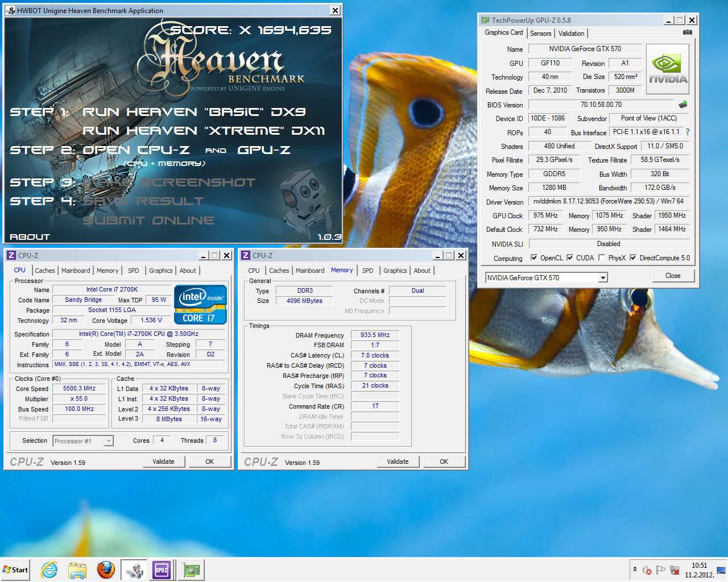Image resolution: width=728 pixels, height=582 pixels.
Task: Open Caches tab in left CPU-Z window
Action: 44,271
